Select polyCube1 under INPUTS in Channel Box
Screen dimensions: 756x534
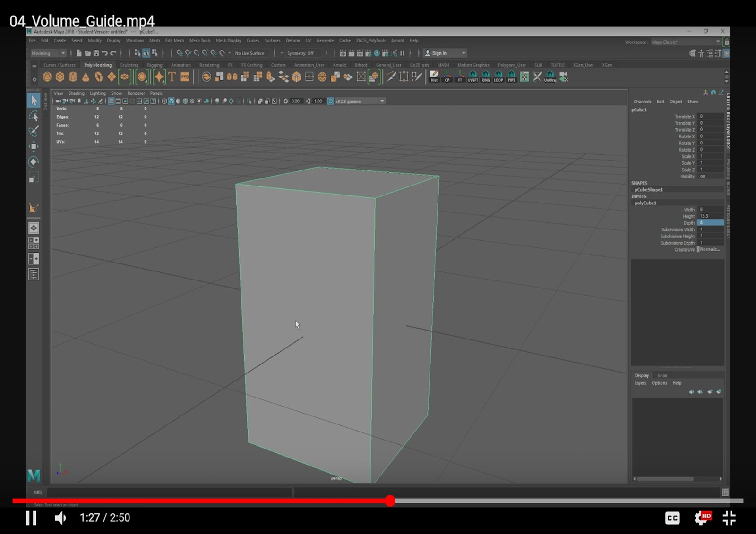(646, 203)
